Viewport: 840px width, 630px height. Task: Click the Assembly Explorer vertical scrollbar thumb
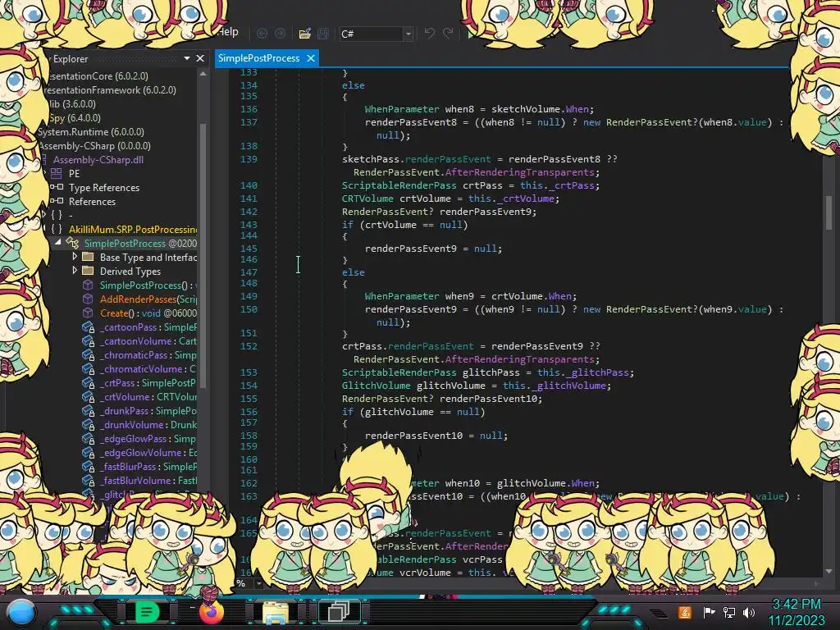click(203, 254)
